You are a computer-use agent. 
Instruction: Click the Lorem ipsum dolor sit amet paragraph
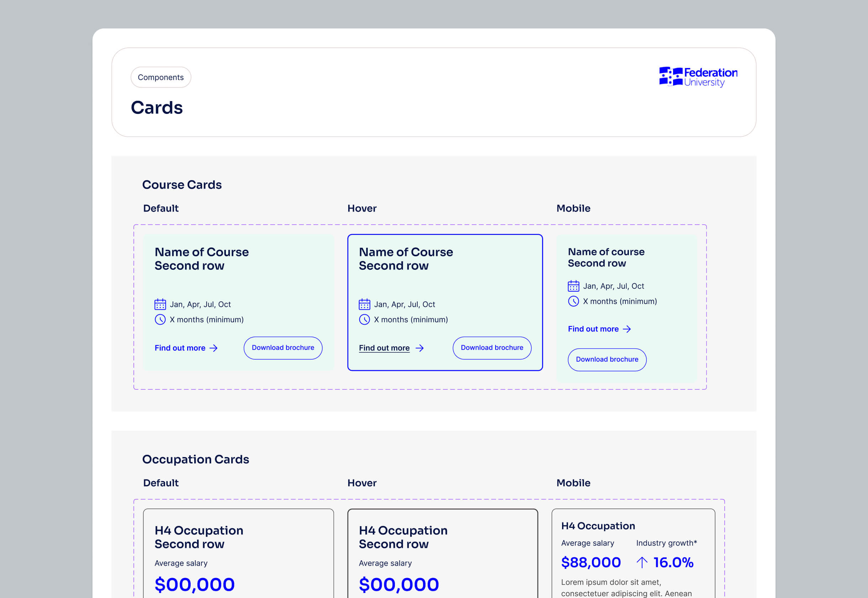(626, 588)
